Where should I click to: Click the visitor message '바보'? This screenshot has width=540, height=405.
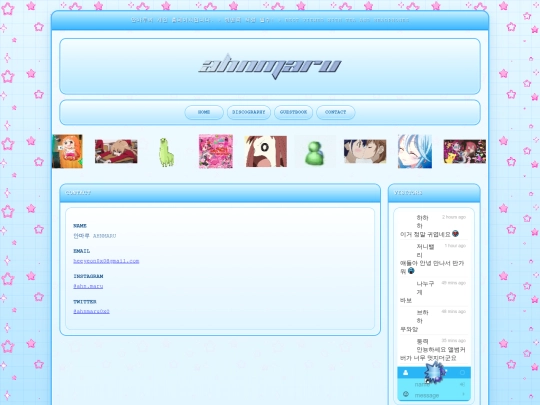coord(406,300)
